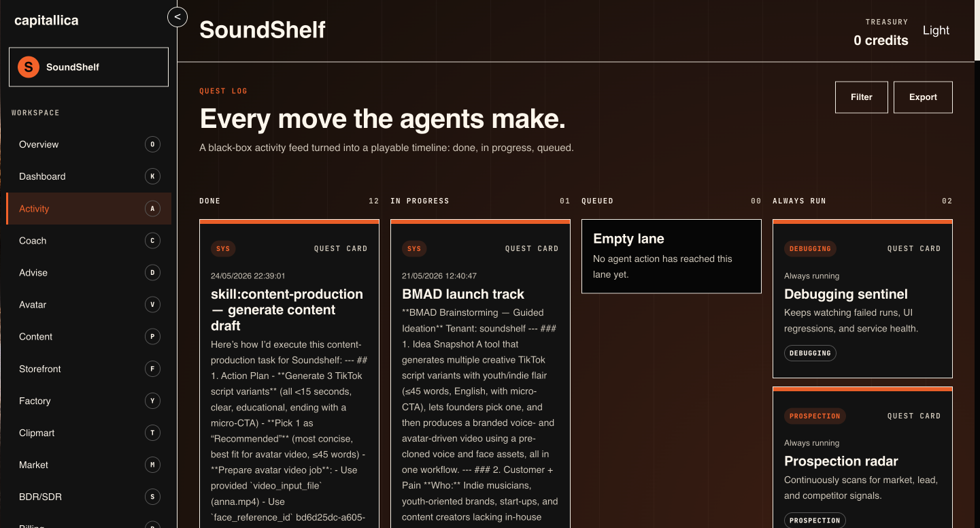
Task: Click the F shortcut badge beside Storefront
Action: pos(152,369)
